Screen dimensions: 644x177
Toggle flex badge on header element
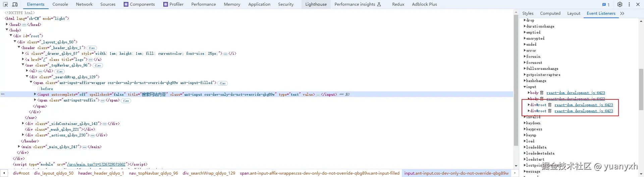coord(92,48)
